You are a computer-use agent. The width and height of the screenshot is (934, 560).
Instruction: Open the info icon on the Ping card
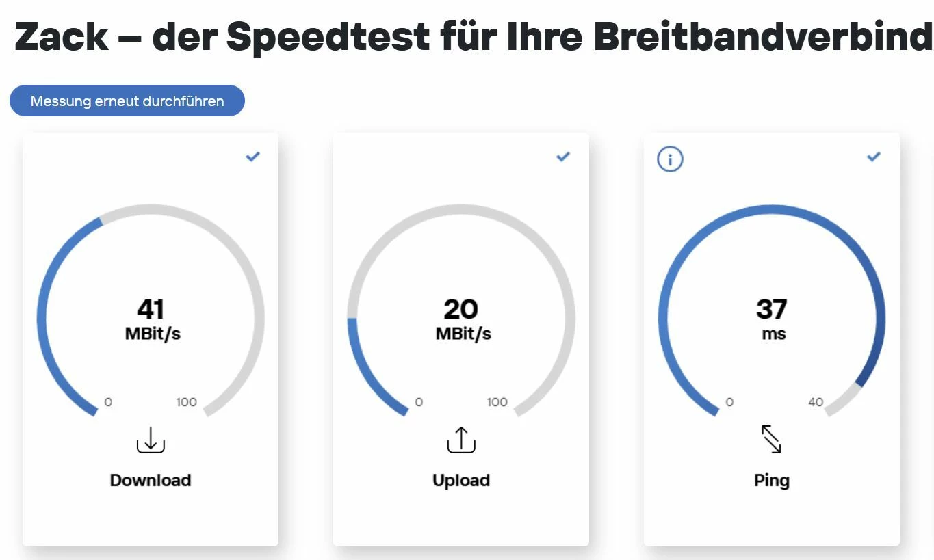pos(670,159)
